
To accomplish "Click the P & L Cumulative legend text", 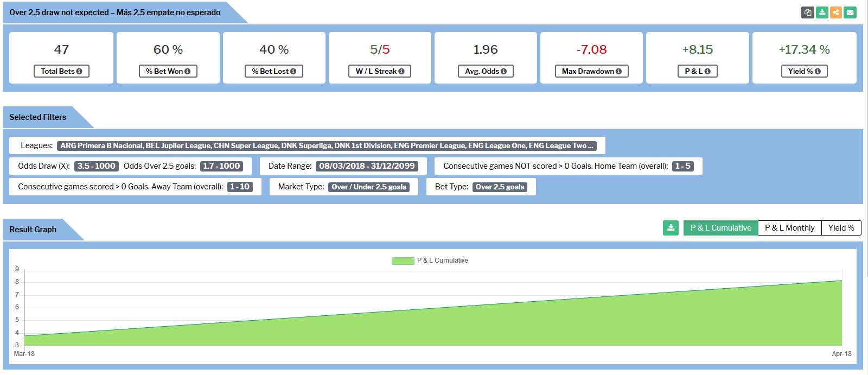I will (443, 260).
